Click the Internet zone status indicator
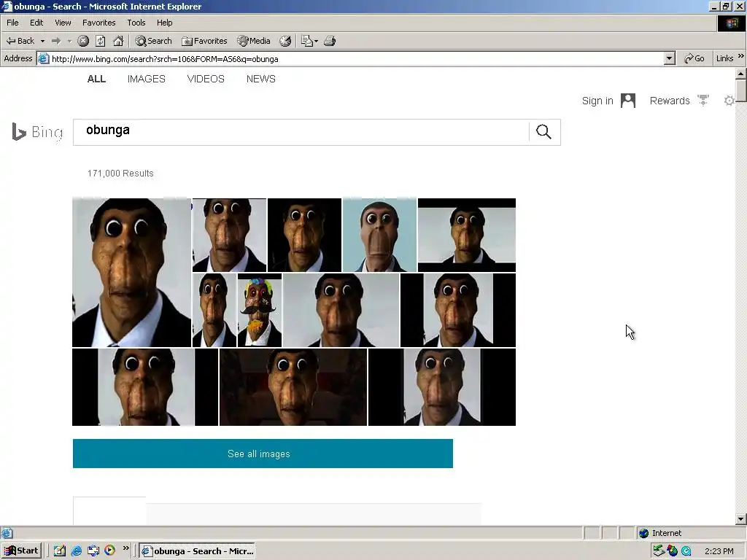The height and width of the screenshot is (560, 747). 659,533
